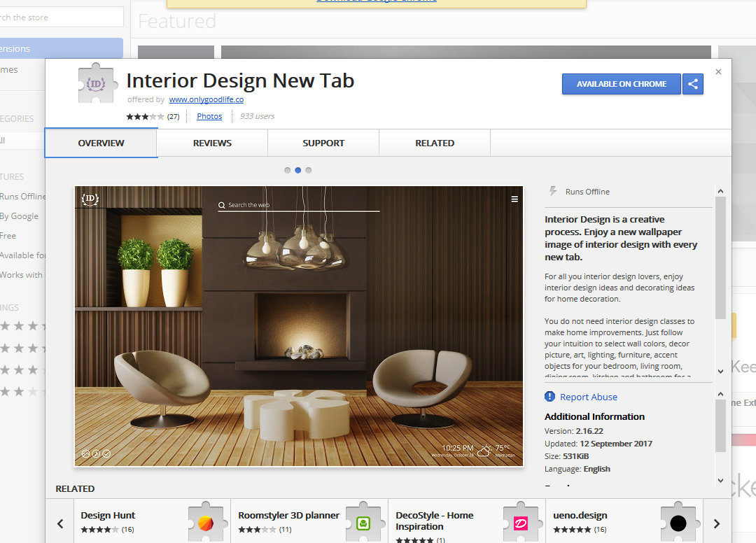This screenshot has height=543, width=756.
Task: Click the Report Abuse info icon
Action: click(x=550, y=397)
